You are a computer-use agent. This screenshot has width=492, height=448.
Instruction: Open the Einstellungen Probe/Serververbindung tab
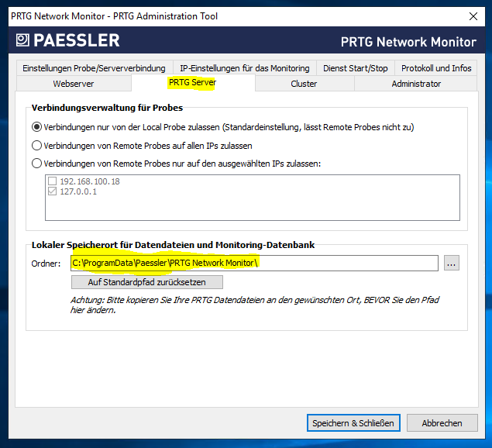click(94, 67)
